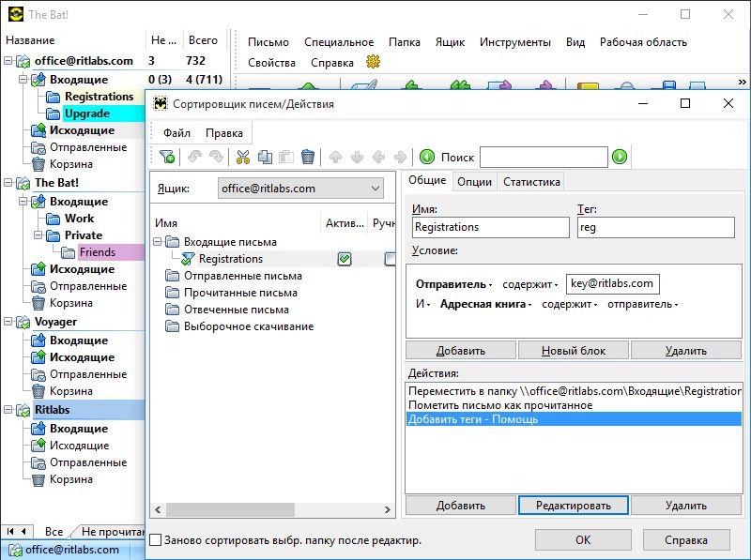Click the gear icon next to Справка menu
751x560 pixels.
click(373, 63)
